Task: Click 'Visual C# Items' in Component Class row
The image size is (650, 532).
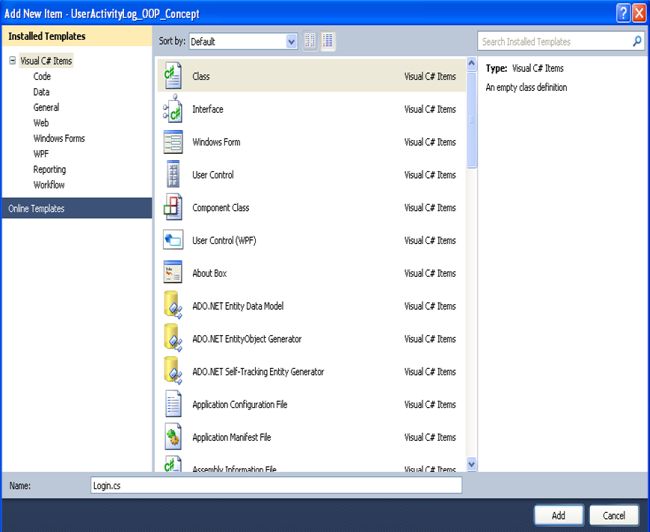Action: pyautogui.click(x=430, y=208)
